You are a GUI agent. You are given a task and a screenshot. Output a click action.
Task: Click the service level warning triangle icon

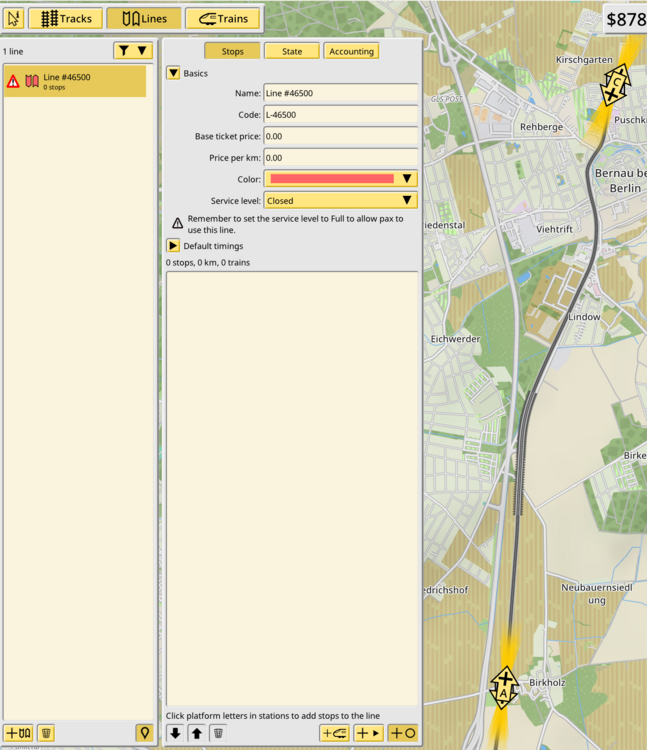click(x=177, y=223)
